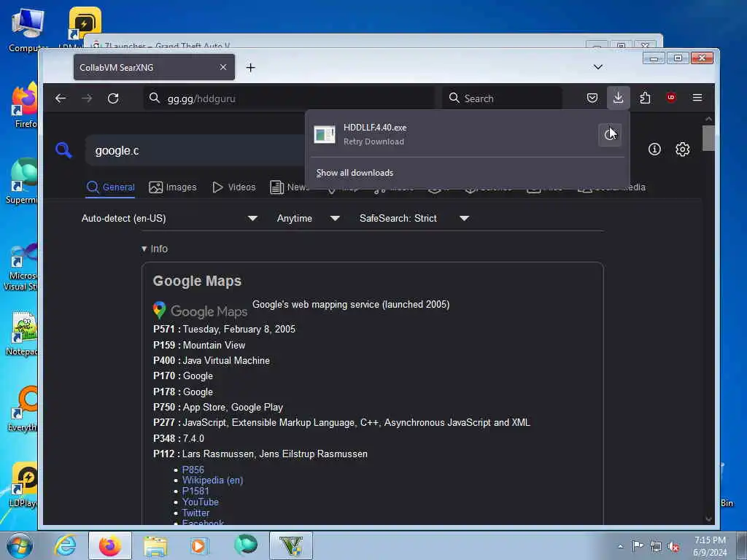Screen dimensions: 747x560
Task: Open the SafeSearch: Strict dropdown
Action: [x=414, y=219]
